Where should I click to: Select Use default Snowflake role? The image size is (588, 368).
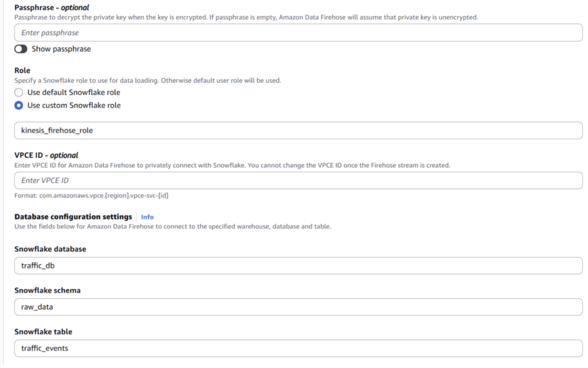[x=18, y=93]
